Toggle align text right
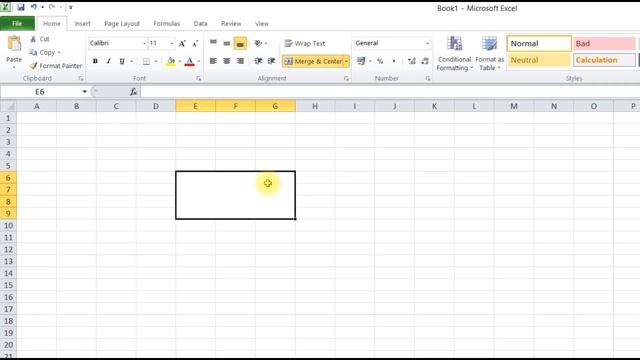The height and width of the screenshot is (360, 640). [x=240, y=61]
